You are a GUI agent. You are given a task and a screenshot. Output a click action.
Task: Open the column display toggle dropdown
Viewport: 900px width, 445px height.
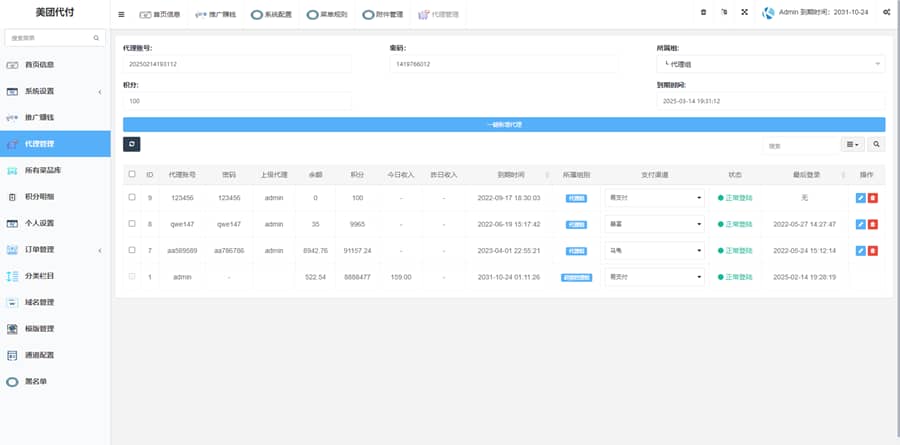pos(852,145)
